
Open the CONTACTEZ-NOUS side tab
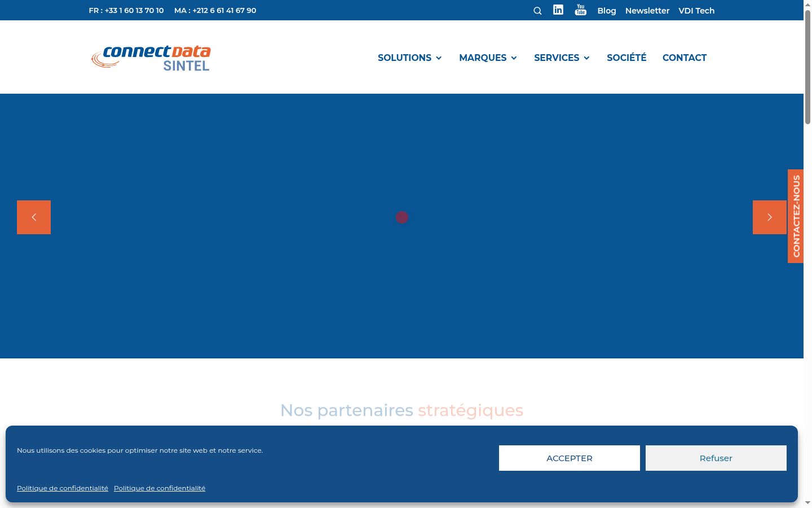click(x=796, y=216)
